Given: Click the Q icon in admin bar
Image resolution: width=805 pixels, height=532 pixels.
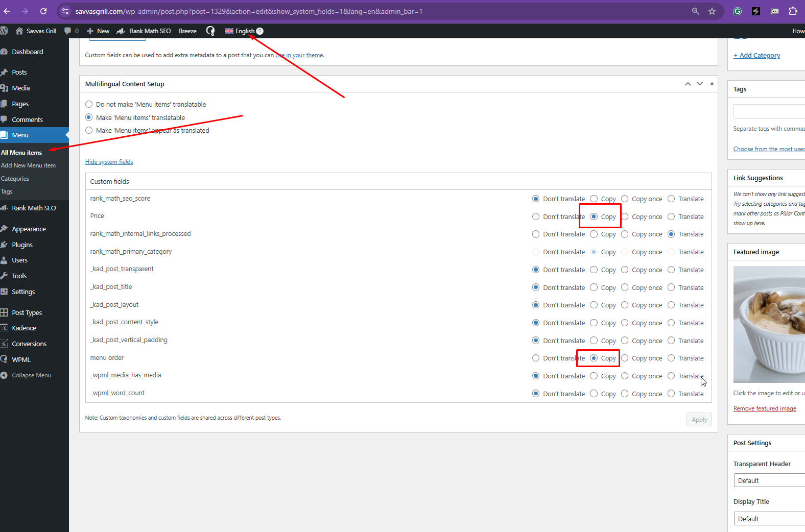Looking at the screenshot, I should coord(210,31).
